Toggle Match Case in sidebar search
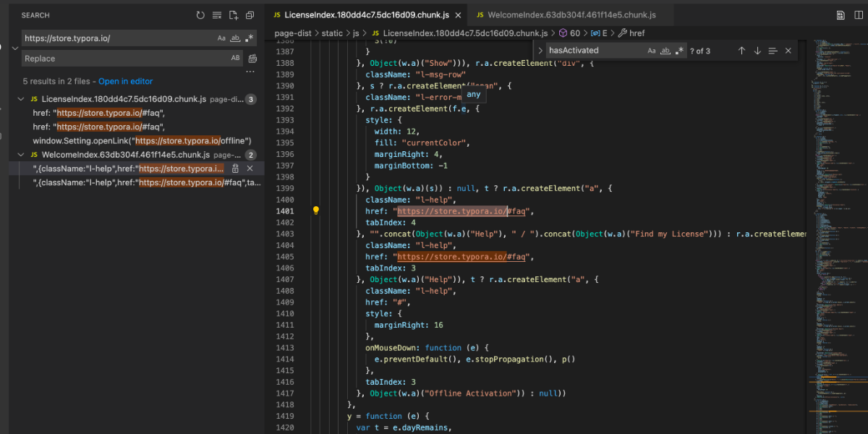Screen dimensions: 868x434 (221, 38)
